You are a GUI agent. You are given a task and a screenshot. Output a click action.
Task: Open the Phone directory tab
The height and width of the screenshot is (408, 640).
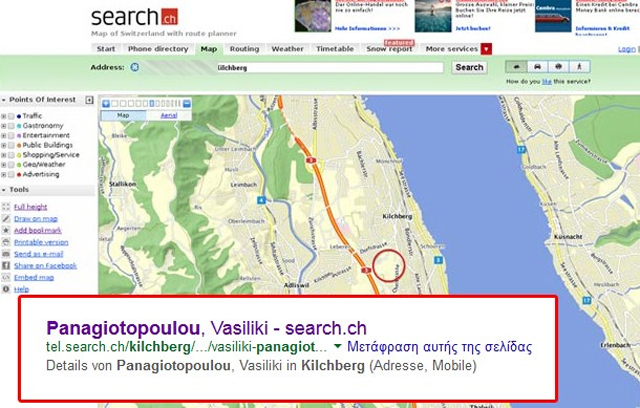(x=158, y=49)
